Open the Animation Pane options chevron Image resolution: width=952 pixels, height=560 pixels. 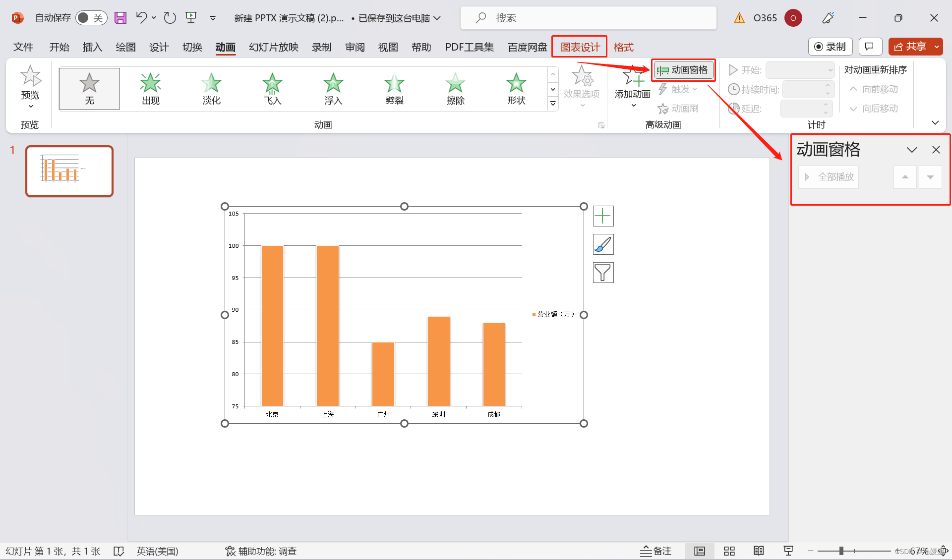911,150
